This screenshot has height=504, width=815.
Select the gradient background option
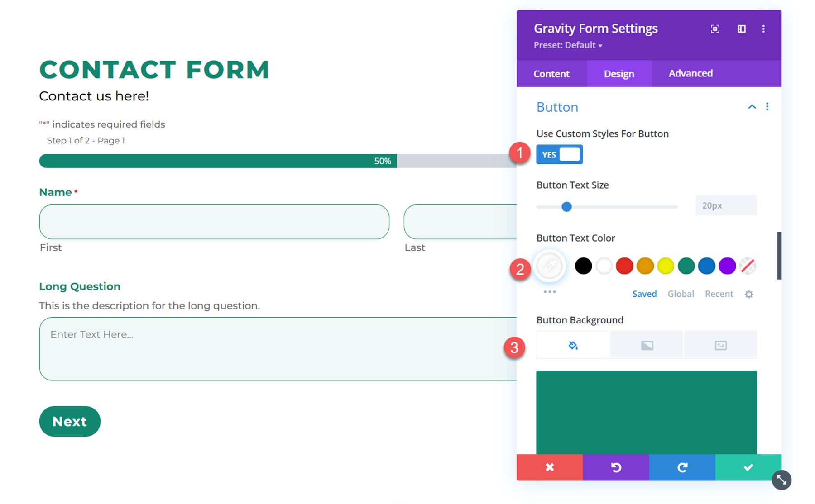(x=647, y=344)
